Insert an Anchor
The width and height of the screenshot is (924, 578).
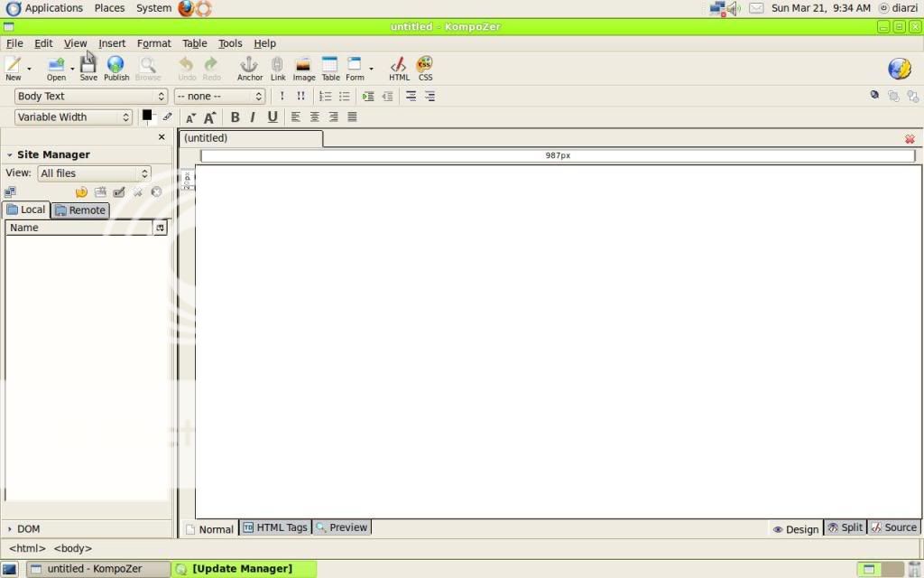pyautogui.click(x=249, y=68)
